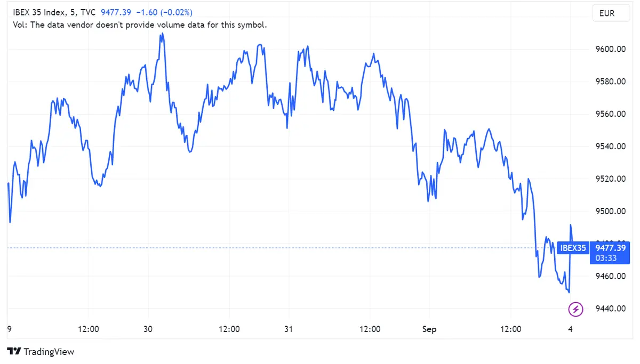
Task: Open the TradingView logo link
Action: [13, 352]
